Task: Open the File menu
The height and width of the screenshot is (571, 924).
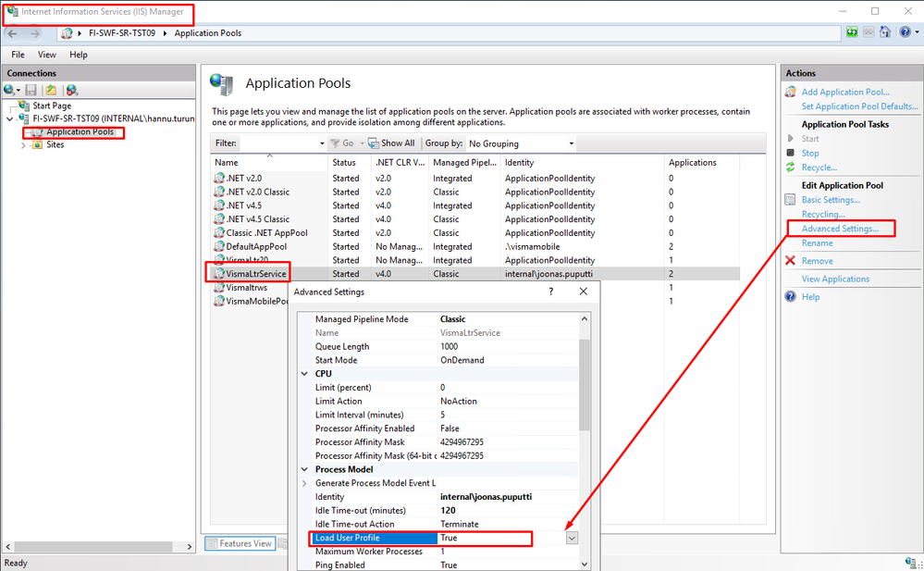Action: (x=18, y=55)
